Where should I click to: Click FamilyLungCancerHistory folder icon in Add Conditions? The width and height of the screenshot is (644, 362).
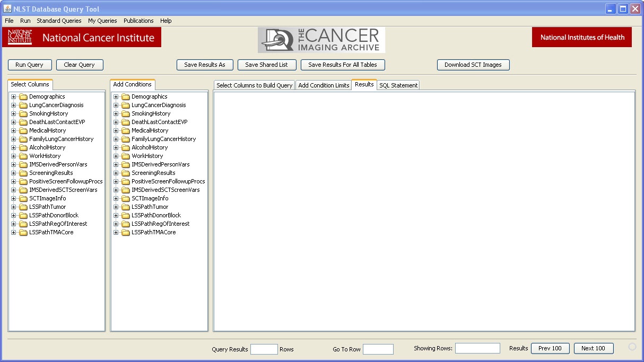(125, 139)
